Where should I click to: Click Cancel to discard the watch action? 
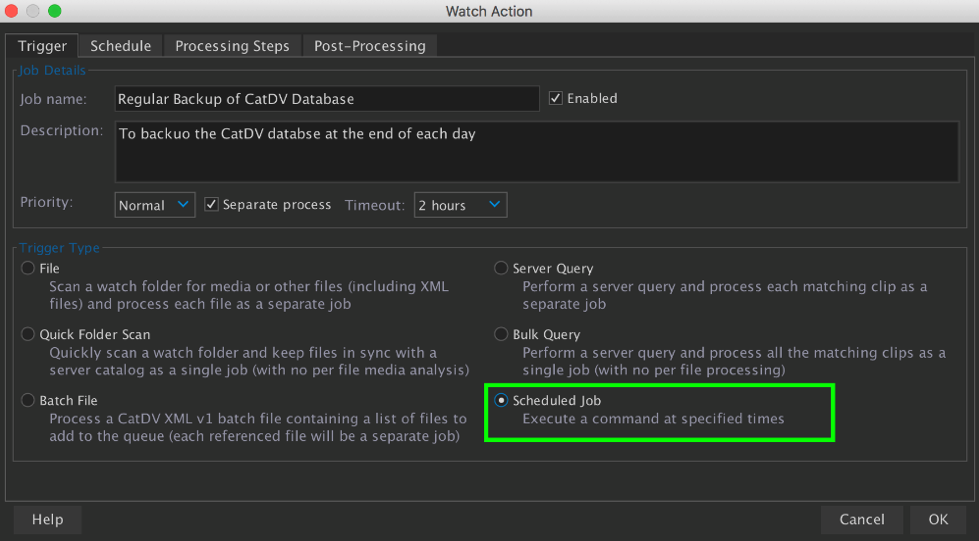click(x=861, y=519)
